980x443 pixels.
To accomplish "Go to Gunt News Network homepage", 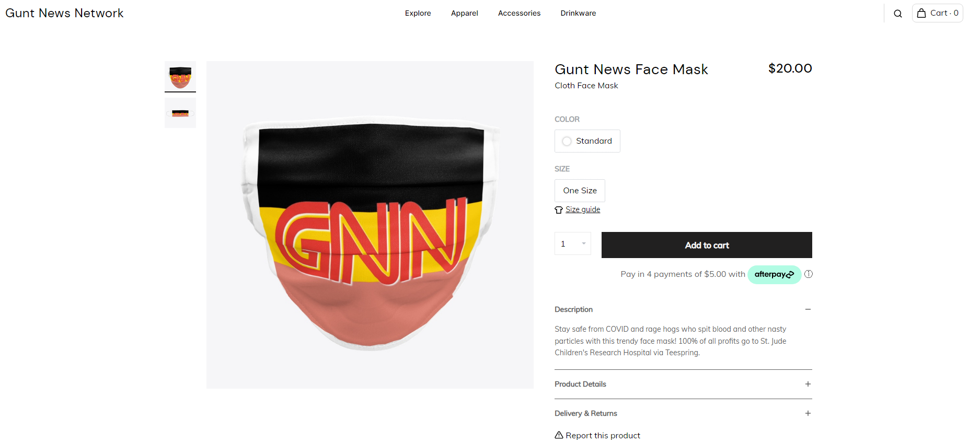I will click(64, 13).
